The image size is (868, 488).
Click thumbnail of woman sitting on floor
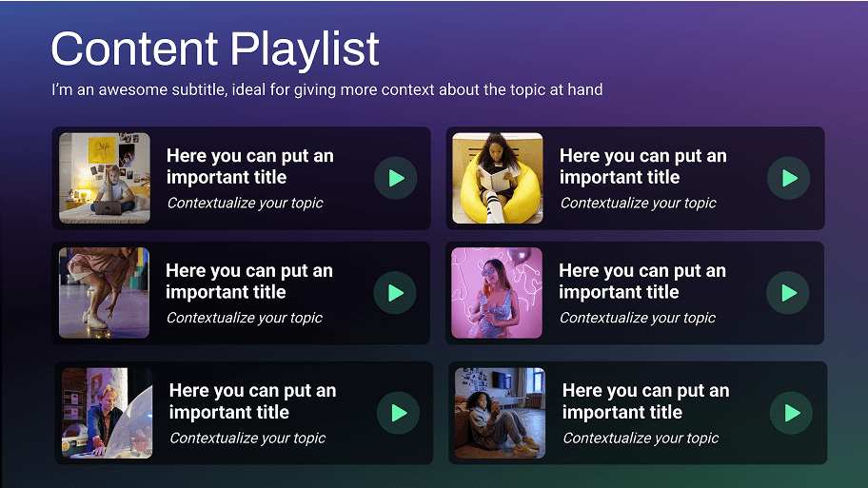click(x=500, y=413)
